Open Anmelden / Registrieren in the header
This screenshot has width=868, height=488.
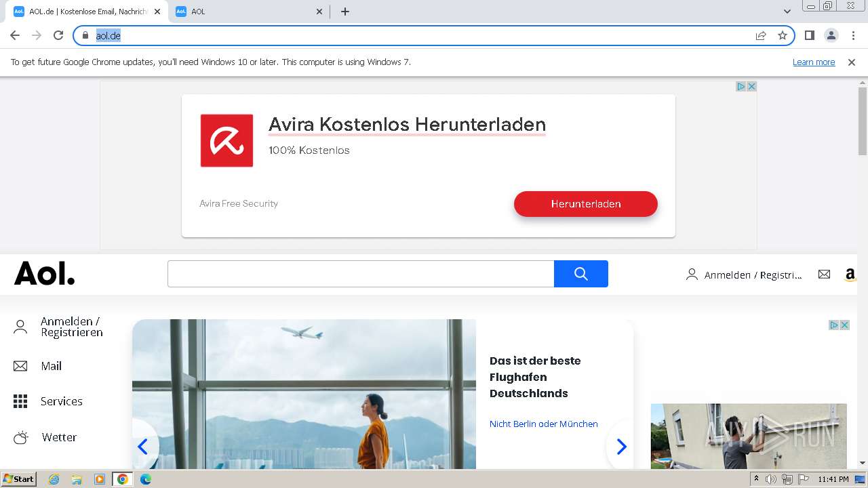pos(744,274)
